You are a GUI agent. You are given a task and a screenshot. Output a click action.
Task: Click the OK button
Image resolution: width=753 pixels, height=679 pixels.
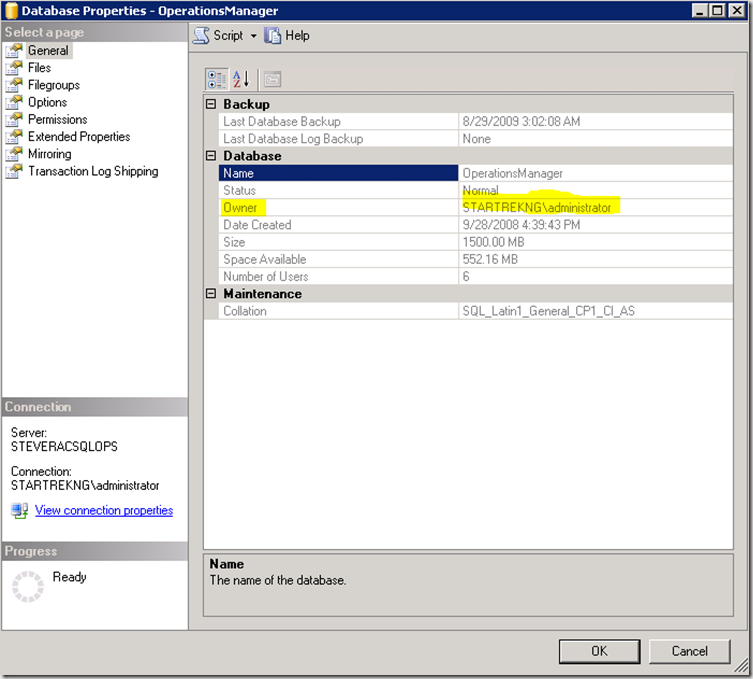599,651
